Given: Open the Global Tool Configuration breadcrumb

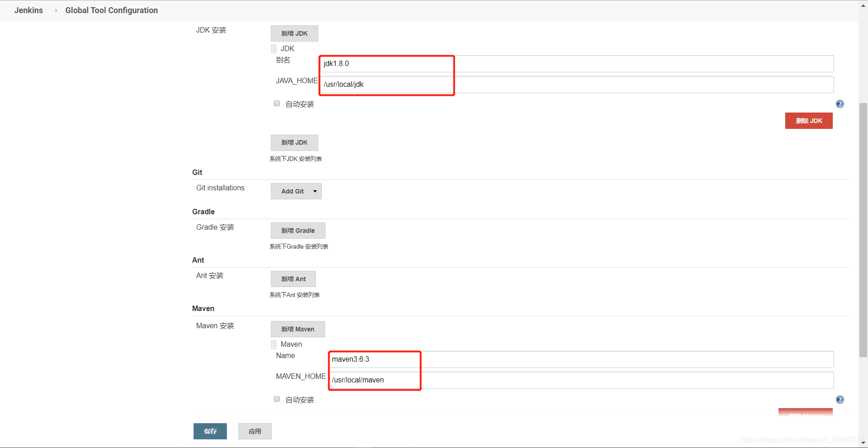Looking at the screenshot, I should [112, 10].
